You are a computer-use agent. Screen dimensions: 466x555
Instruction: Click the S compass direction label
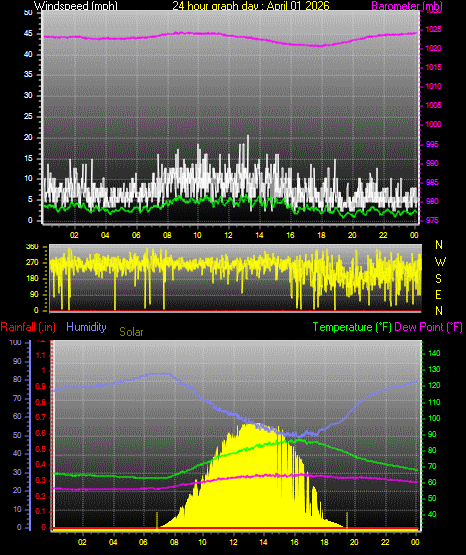438,279
